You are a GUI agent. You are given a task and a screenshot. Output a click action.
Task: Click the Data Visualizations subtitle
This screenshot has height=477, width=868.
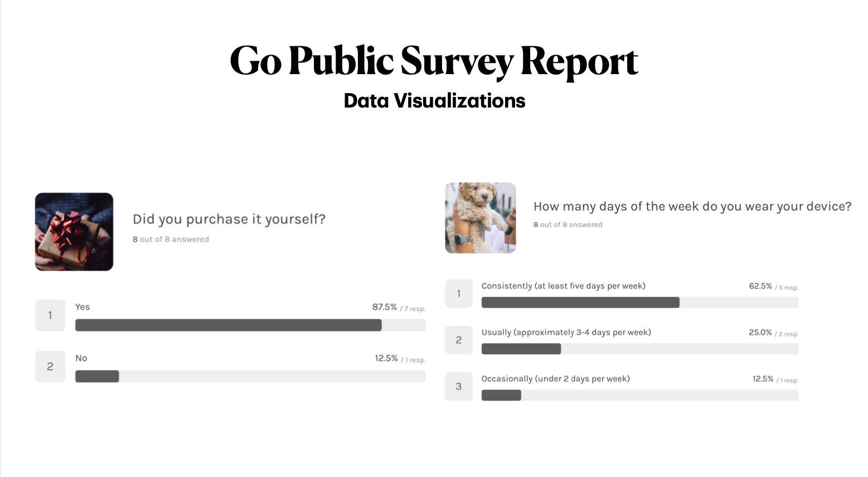click(x=434, y=101)
